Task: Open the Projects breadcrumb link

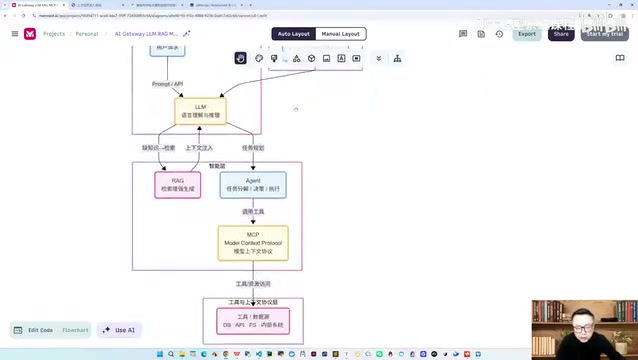Action: click(x=54, y=34)
